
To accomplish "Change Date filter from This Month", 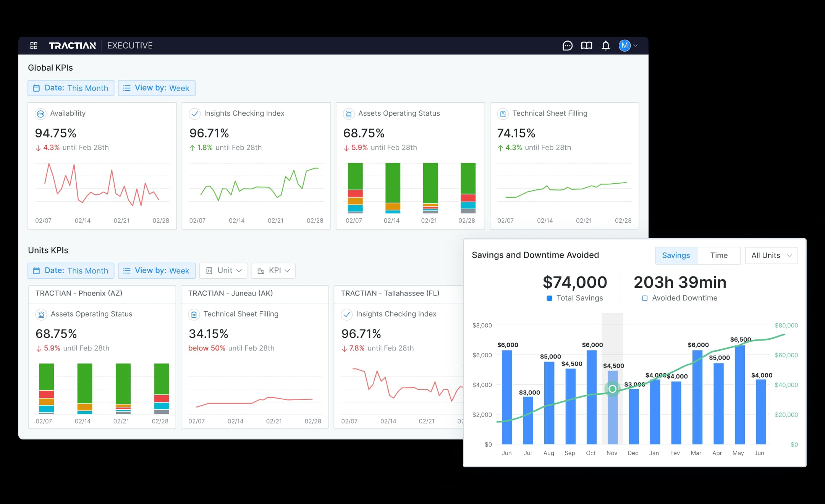I will coord(71,88).
